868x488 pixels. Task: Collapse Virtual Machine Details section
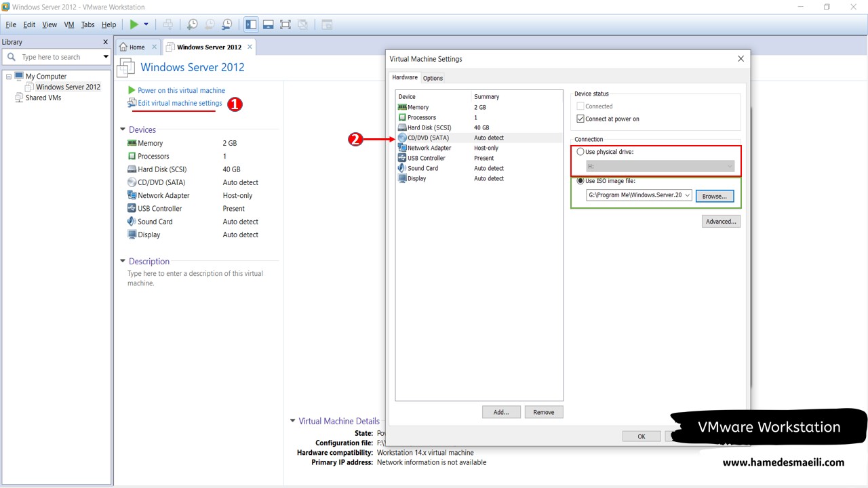293,421
